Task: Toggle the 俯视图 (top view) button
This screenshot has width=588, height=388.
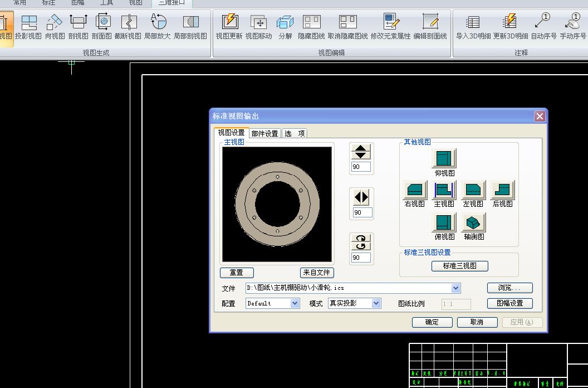Action: (x=444, y=223)
